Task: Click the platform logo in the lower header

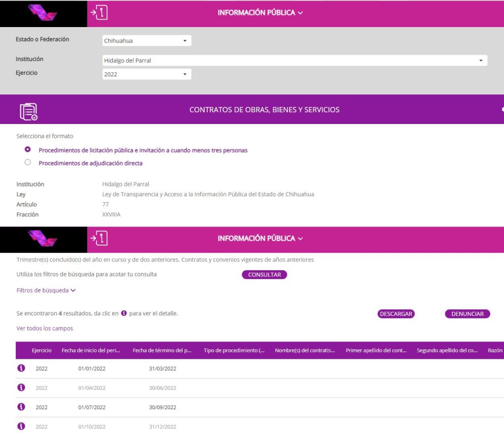Action: coord(43,238)
